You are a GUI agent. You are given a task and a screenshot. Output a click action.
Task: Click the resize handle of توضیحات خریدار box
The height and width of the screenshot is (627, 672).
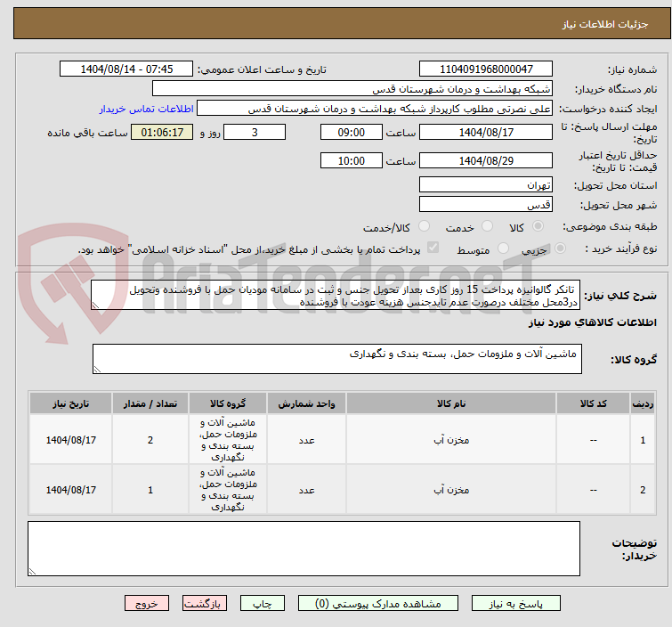[x=32, y=571]
